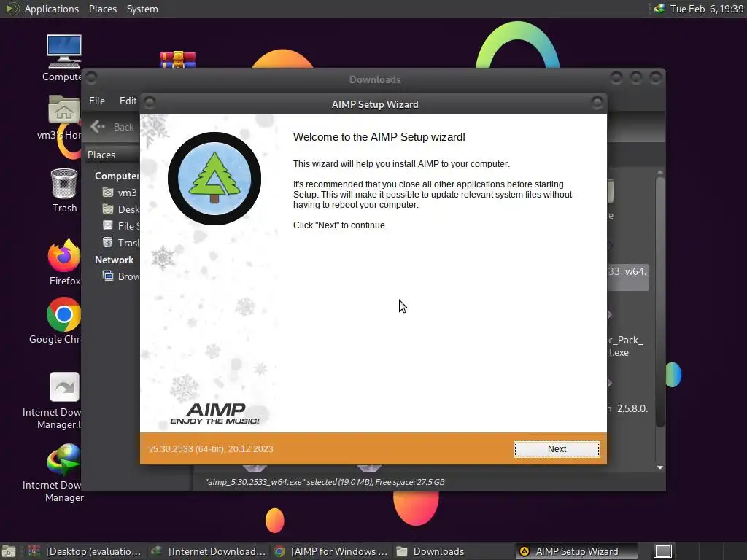Click version text v5.30.2533 in wizard footer
The width and height of the screenshot is (747, 560).
211,449
